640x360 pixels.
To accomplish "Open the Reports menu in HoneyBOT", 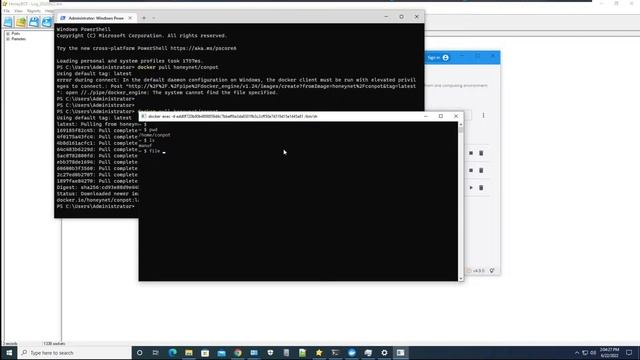I will 34,11.
